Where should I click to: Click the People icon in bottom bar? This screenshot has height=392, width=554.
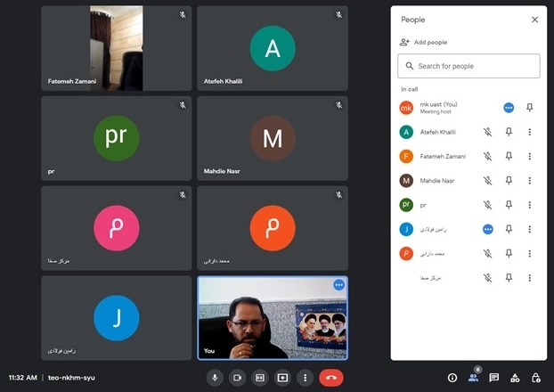[x=473, y=378]
